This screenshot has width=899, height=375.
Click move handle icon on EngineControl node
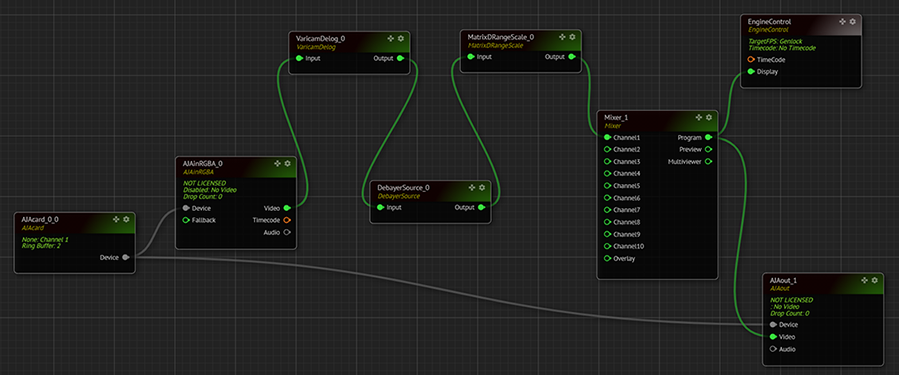(842, 21)
